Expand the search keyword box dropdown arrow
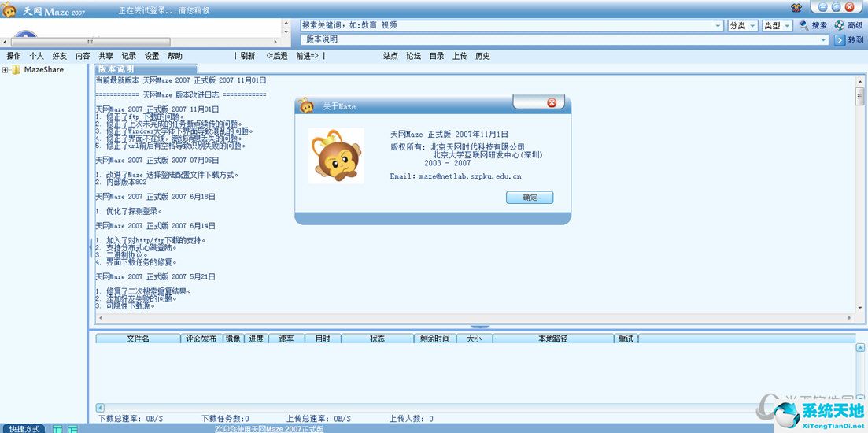Image resolution: width=868 pixels, height=433 pixels. [718, 26]
